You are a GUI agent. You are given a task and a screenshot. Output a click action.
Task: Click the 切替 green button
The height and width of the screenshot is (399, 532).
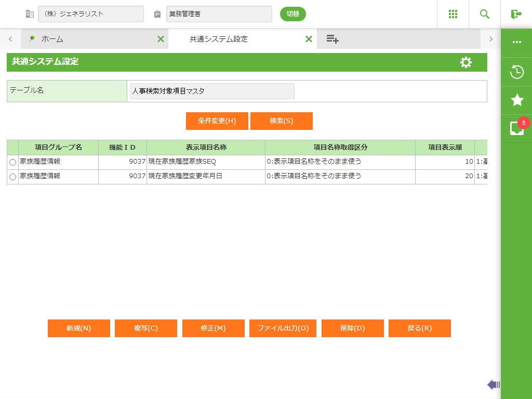[292, 14]
